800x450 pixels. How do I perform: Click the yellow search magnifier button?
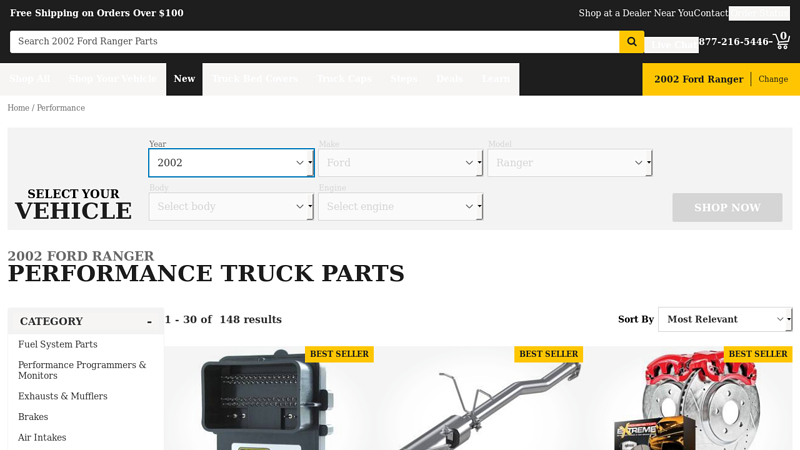coord(632,42)
